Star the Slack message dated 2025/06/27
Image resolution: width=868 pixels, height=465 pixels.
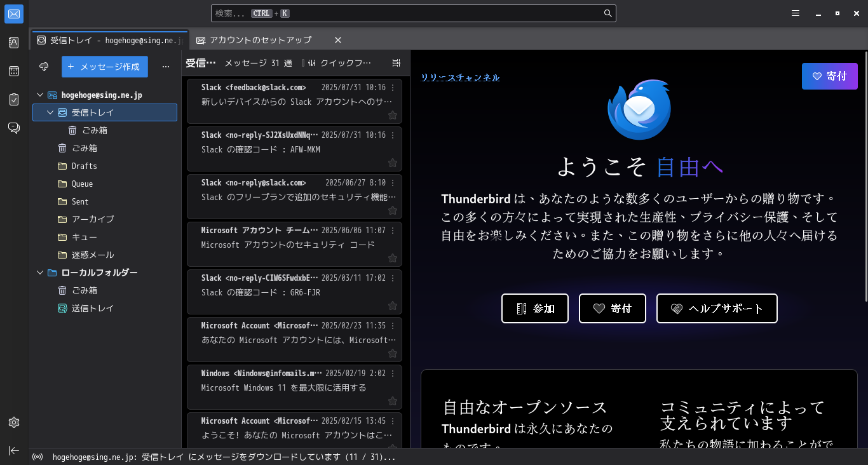393,210
